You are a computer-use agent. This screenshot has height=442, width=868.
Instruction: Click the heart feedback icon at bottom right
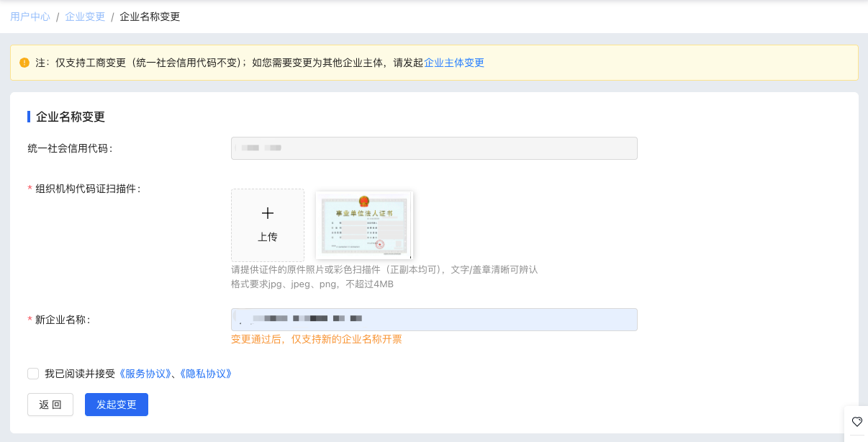(857, 423)
